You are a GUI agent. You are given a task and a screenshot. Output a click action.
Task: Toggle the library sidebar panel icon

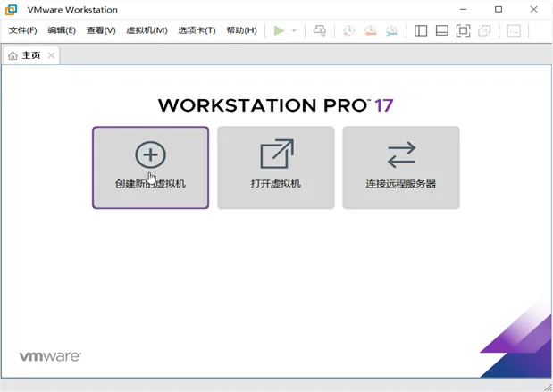pyautogui.click(x=421, y=30)
